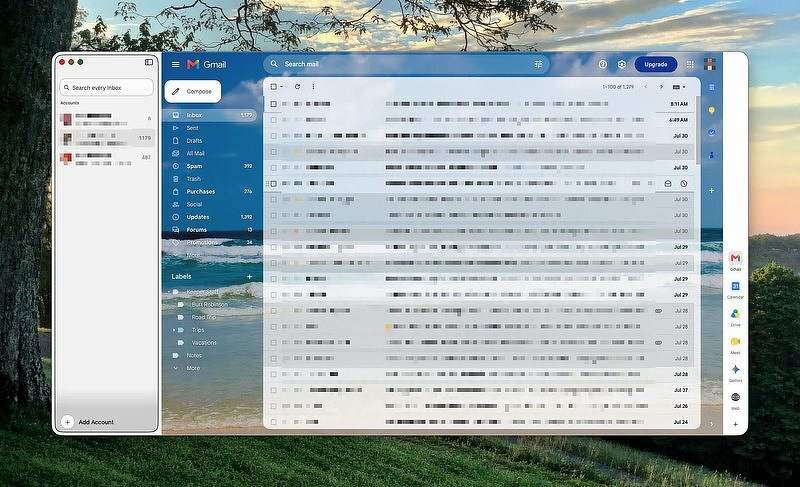Open the Vacations label
Image resolution: width=800 pixels, height=487 pixels.
tap(204, 343)
